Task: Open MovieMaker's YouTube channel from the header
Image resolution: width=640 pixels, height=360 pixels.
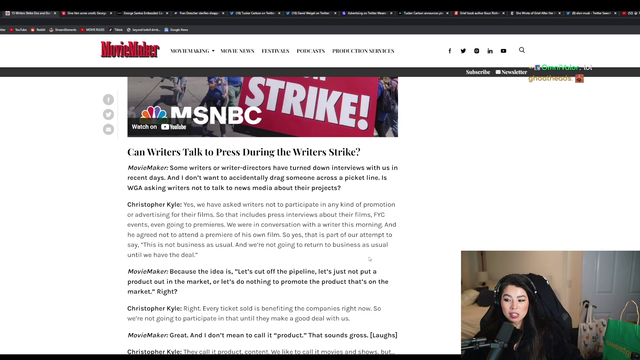Action: point(503,51)
